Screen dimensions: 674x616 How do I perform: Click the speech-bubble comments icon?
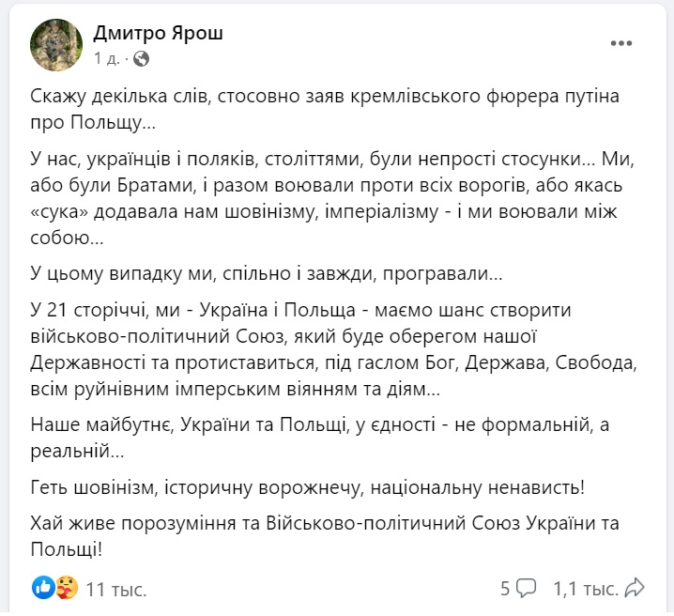(526, 588)
